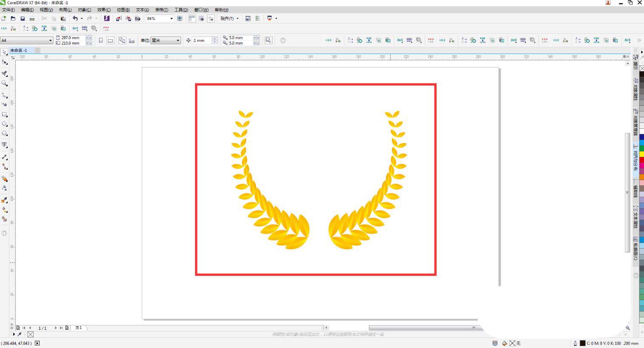
Task: Choose the Connector tool
Action: coord(5,167)
